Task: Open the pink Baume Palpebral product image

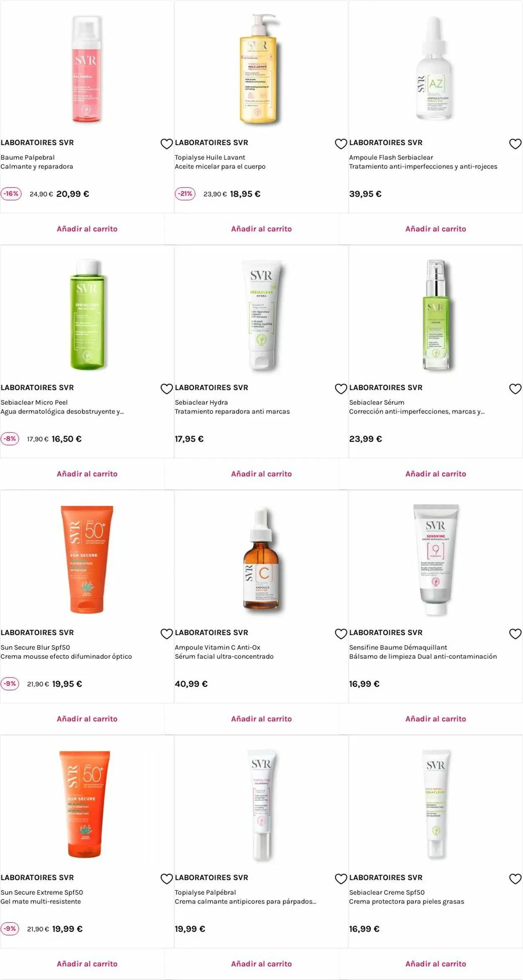Action: pyautogui.click(x=86, y=69)
